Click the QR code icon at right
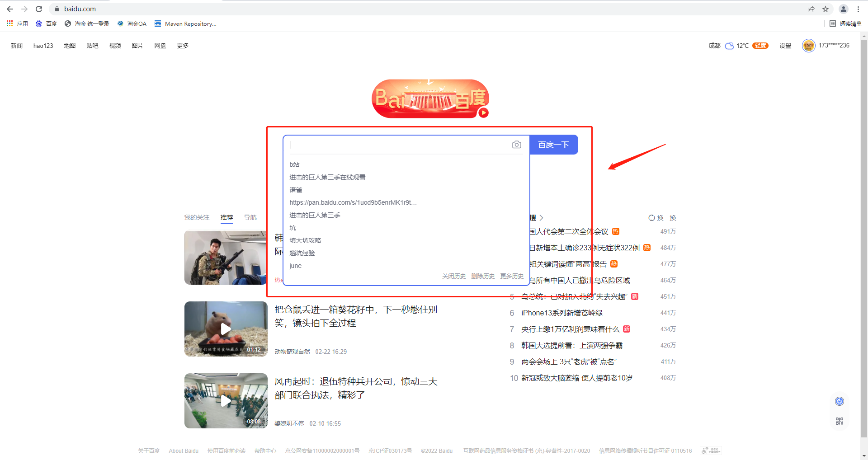 point(840,421)
